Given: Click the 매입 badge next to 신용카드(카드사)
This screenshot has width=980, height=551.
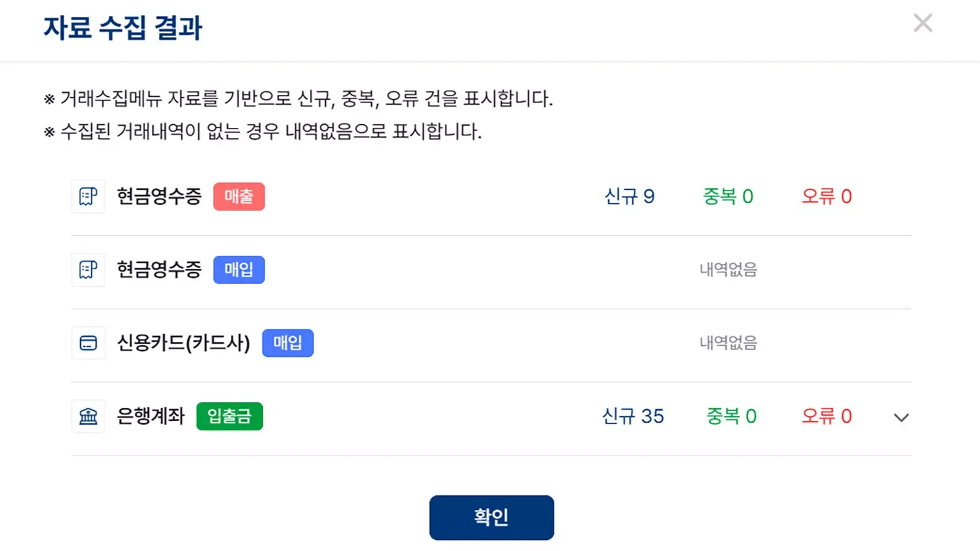Looking at the screenshot, I should tap(288, 343).
